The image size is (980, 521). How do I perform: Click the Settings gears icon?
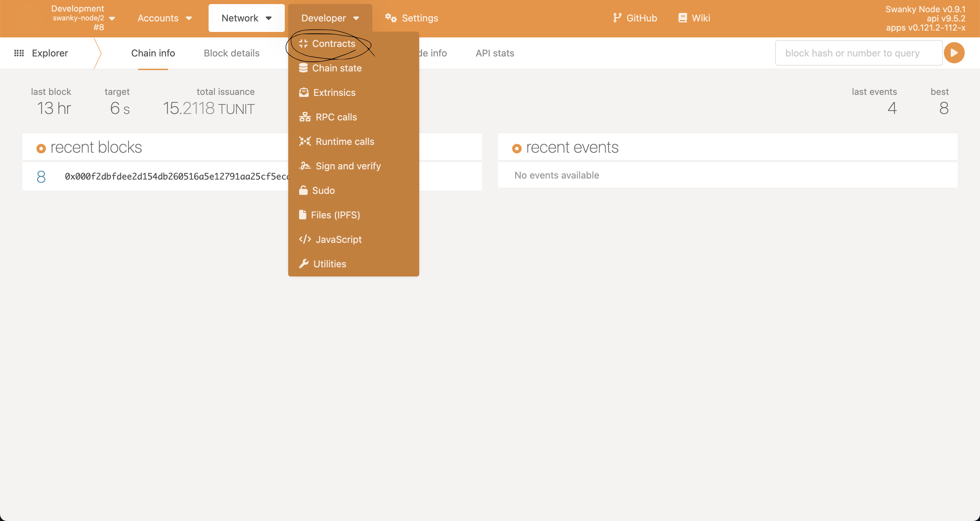(391, 18)
